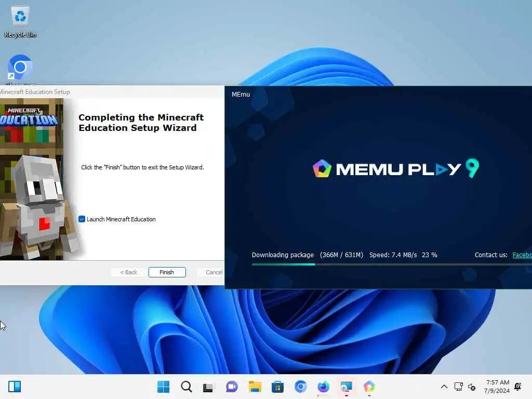Launch Chat app from taskbar
The height and width of the screenshot is (399, 532).
tap(232, 387)
